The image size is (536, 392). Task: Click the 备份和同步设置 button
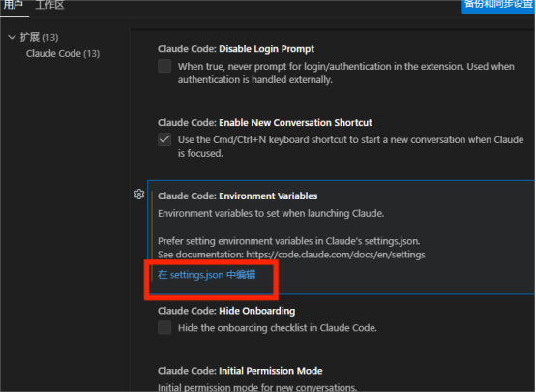pyautogui.click(x=498, y=5)
